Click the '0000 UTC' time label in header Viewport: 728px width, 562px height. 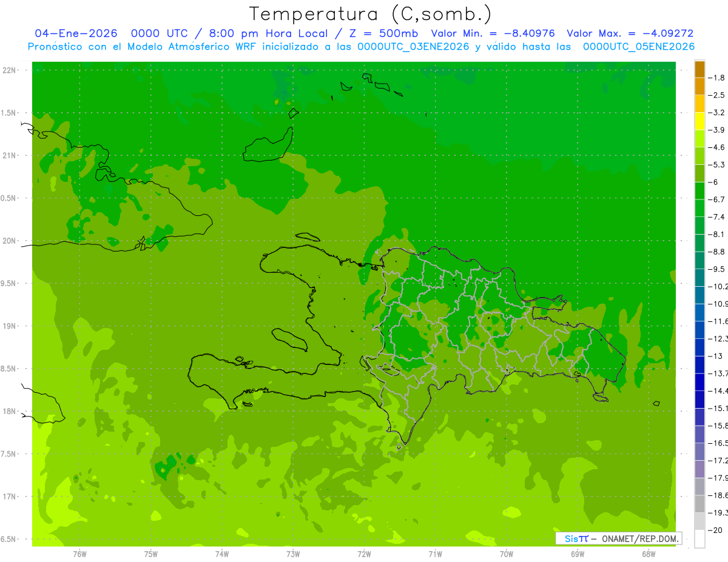pyautogui.click(x=159, y=33)
